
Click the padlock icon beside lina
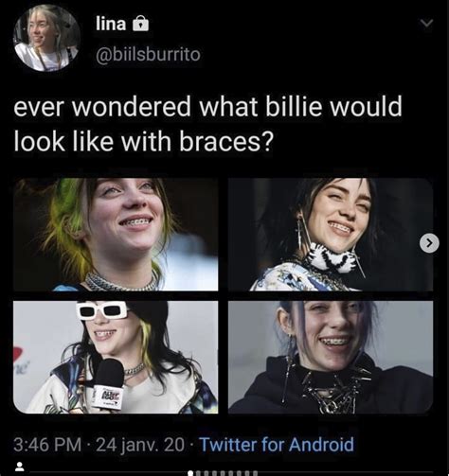(140, 24)
